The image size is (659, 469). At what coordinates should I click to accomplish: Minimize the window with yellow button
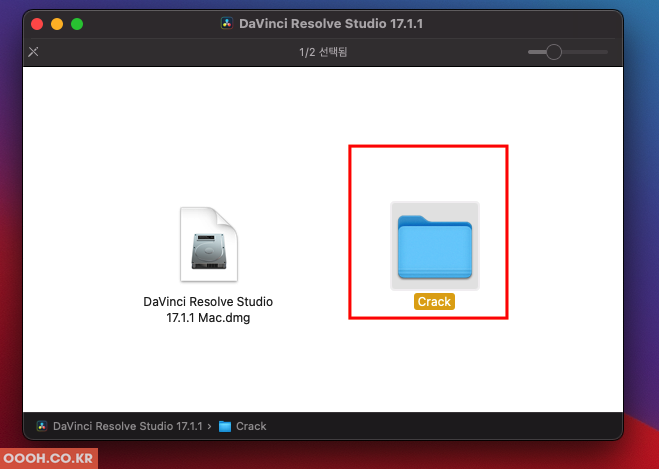57,24
